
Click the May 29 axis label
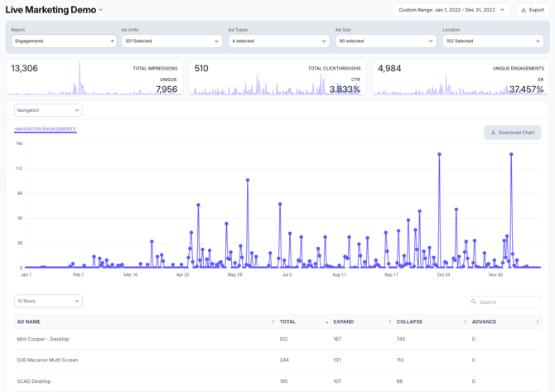coord(234,274)
